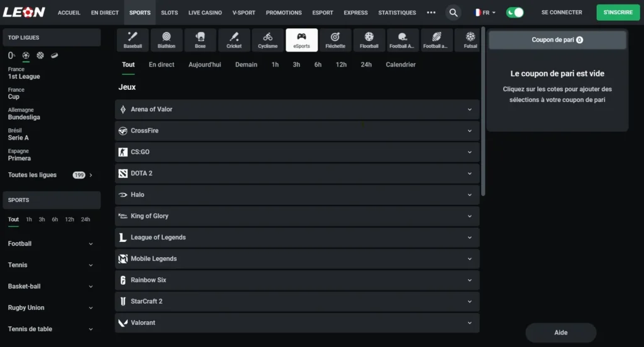Screen dimensions: 644x347
Task: Switch to the Demain tab
Action: coord(246,65)
